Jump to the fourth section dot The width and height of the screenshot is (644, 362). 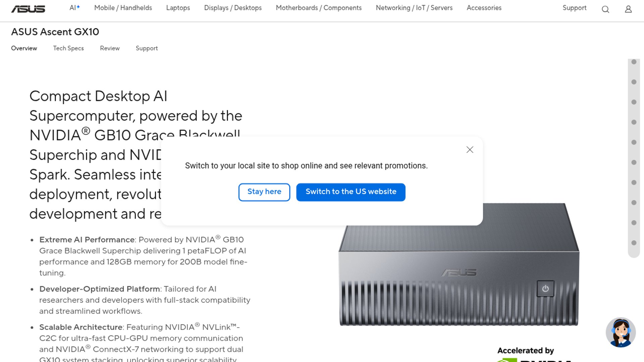(634, 122)
